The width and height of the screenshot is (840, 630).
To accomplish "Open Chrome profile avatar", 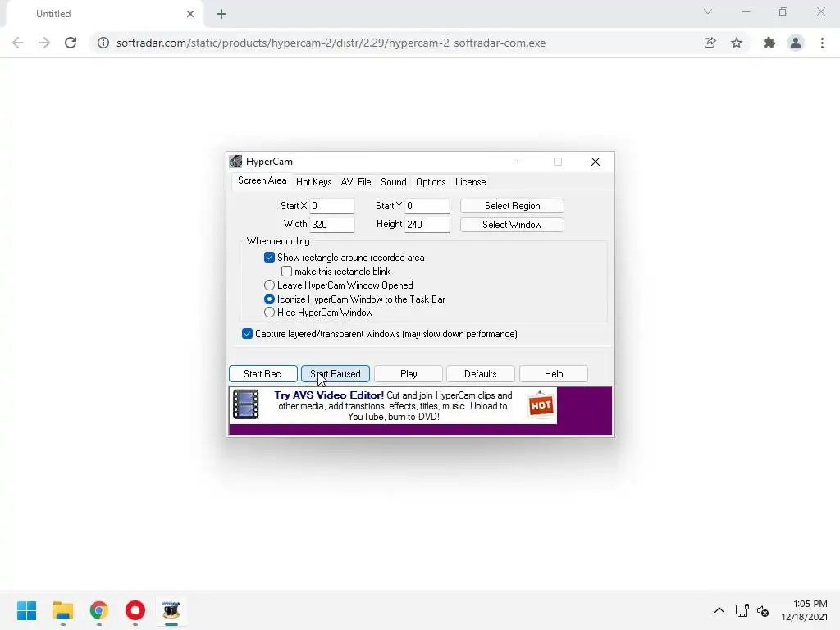I will click(x=796, y=43).
